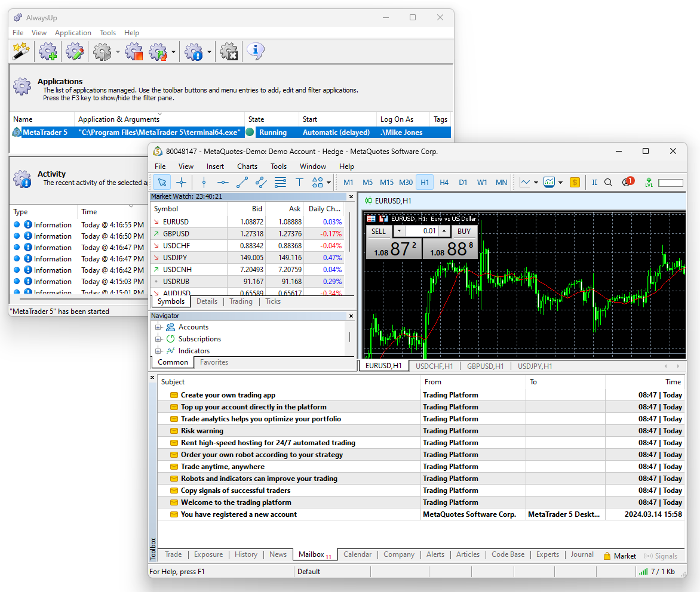Switch chart timeframe to MN

(501, 182)
